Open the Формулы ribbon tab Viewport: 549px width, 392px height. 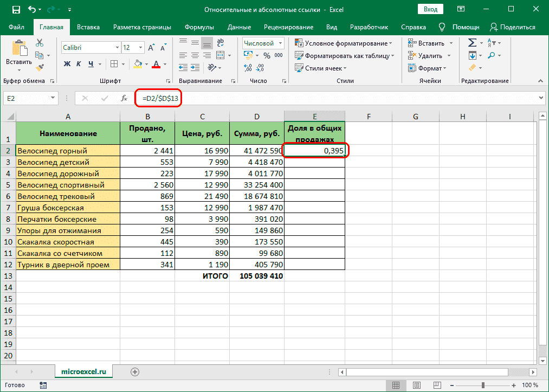[x=199, y=27]
